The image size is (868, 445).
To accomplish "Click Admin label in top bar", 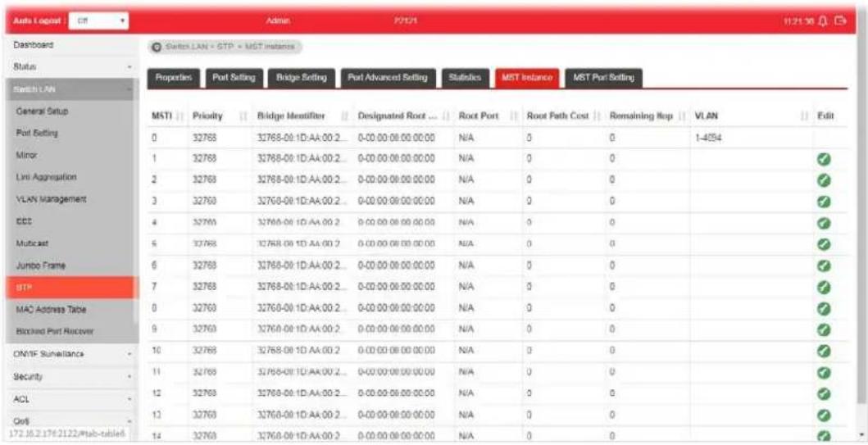I will point(279,21).
